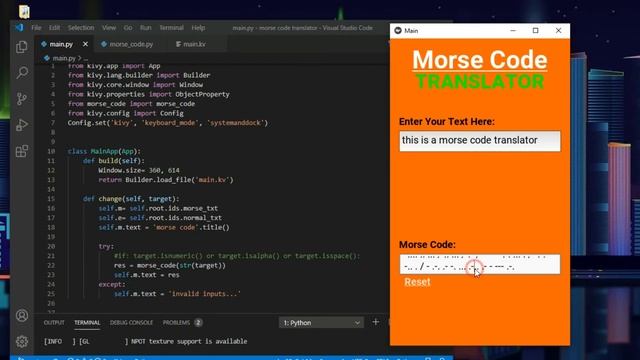
Task: Open the DEBUG CONSOLE panel tab
Action: (131, 322)
